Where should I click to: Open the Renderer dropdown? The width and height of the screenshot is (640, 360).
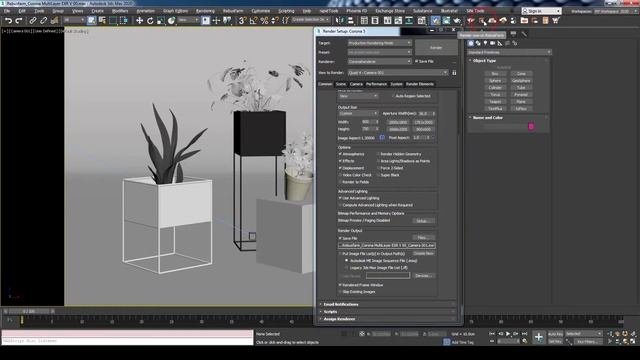coord(379,62)
